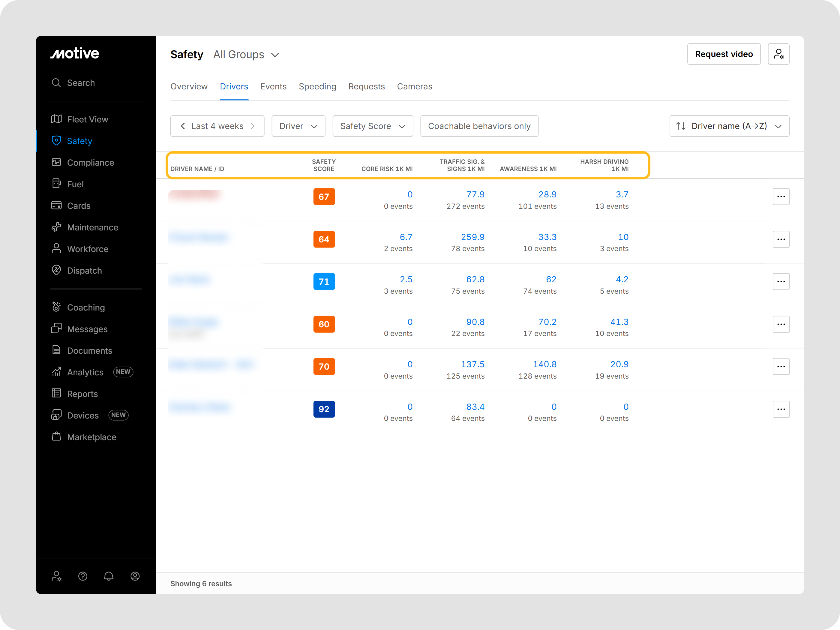Switch to the Events tab

click(x=273, y=87)
